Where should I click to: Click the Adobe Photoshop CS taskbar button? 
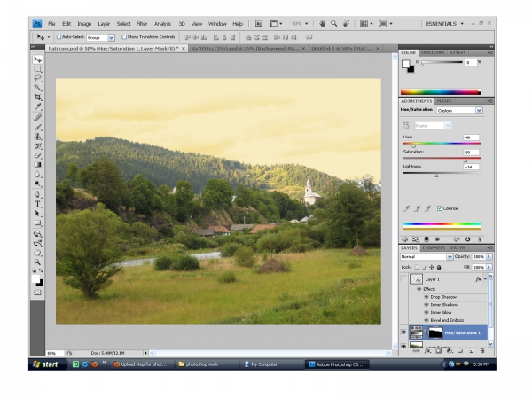tap(336, 364)
